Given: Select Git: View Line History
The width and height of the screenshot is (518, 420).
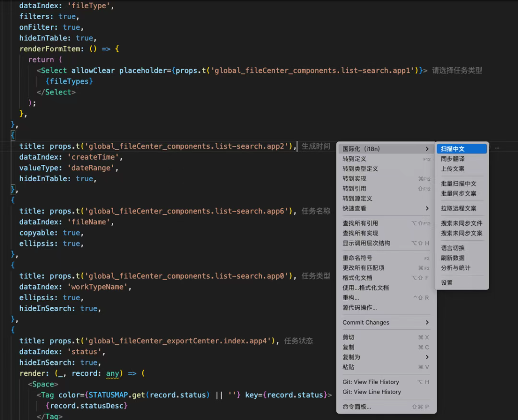Looking at the screenshot, I should coord(386,392).
